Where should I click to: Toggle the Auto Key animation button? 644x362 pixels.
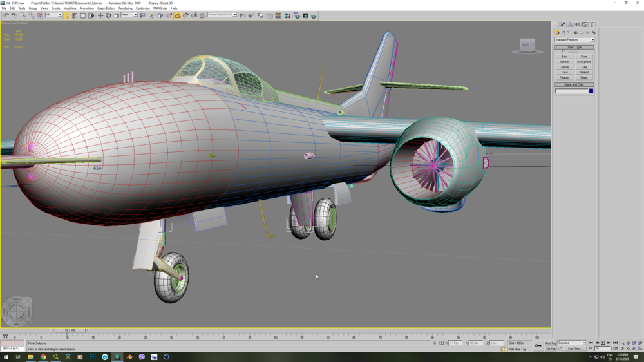(551, 343)
